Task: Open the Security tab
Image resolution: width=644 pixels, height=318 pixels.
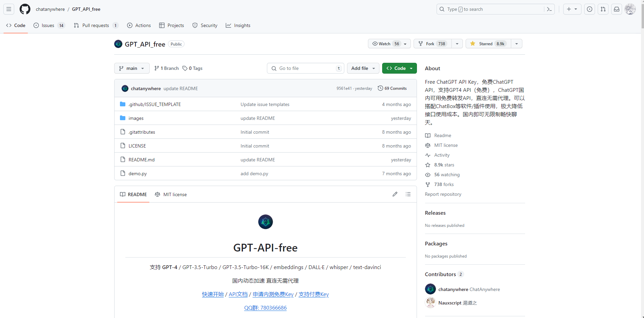Action: tap(205, 25)
